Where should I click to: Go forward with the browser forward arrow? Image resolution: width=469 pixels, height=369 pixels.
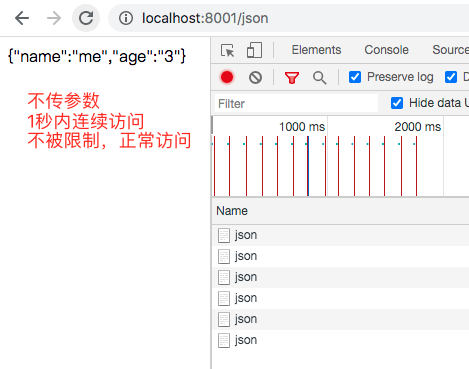(x=54, y=18)
